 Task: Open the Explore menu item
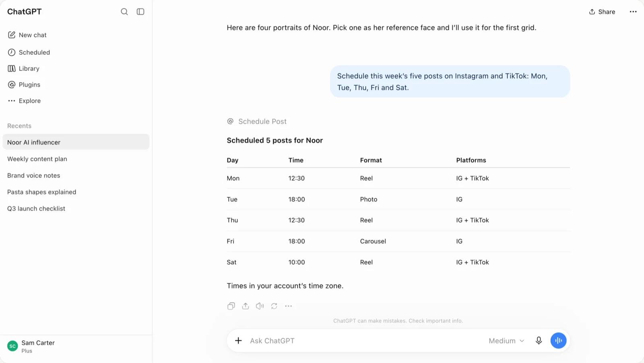(24, 101)
